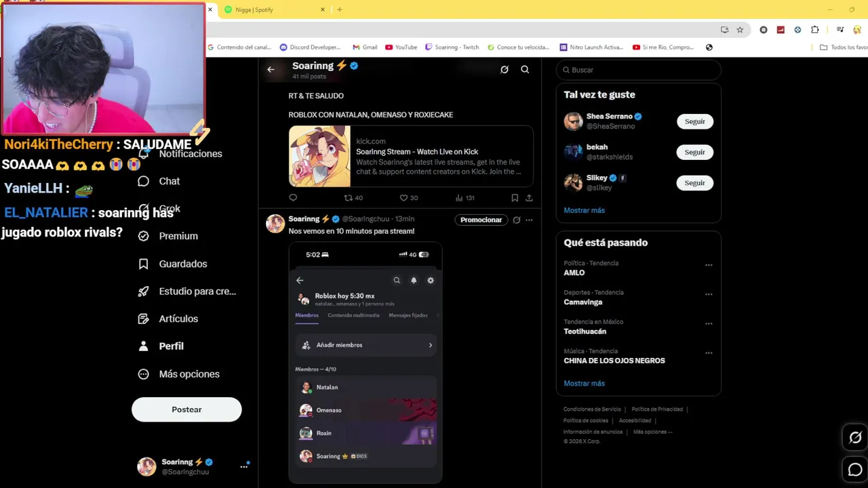This screenshot has height=488, width=868.
Task: Open the search icon in Soarinng's profile header
Action: click(525, 69)
